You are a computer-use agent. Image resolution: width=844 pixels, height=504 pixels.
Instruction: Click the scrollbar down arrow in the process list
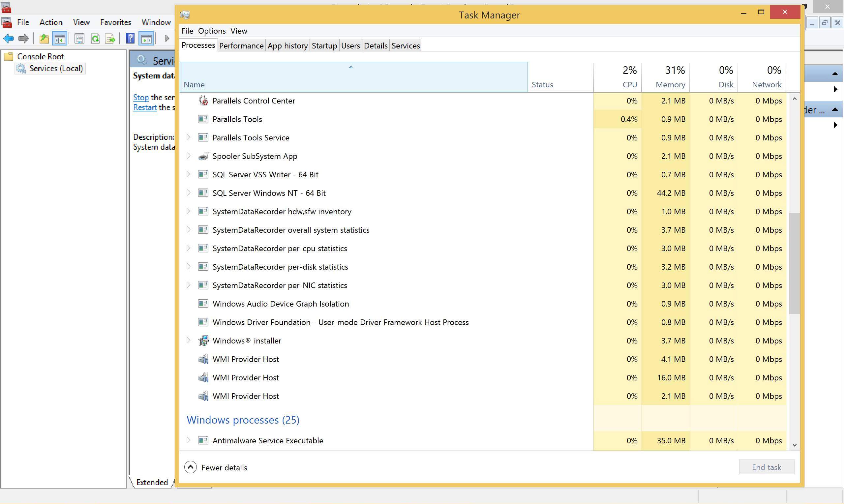(x=795, y=445)
